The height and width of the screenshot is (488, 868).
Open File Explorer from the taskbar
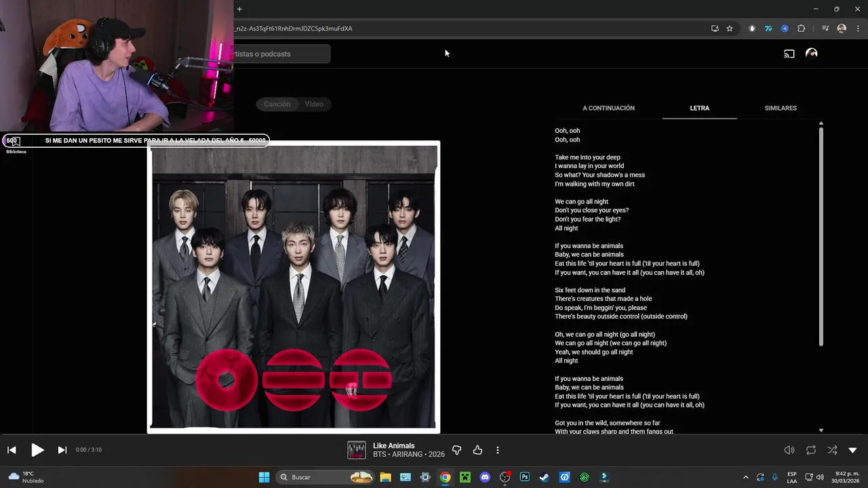(x=385, y=477)
